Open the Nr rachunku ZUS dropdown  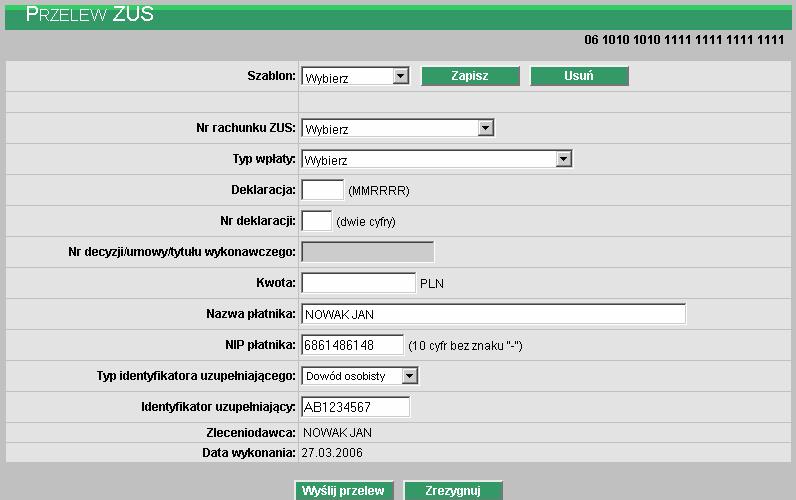tap(397, 128)
